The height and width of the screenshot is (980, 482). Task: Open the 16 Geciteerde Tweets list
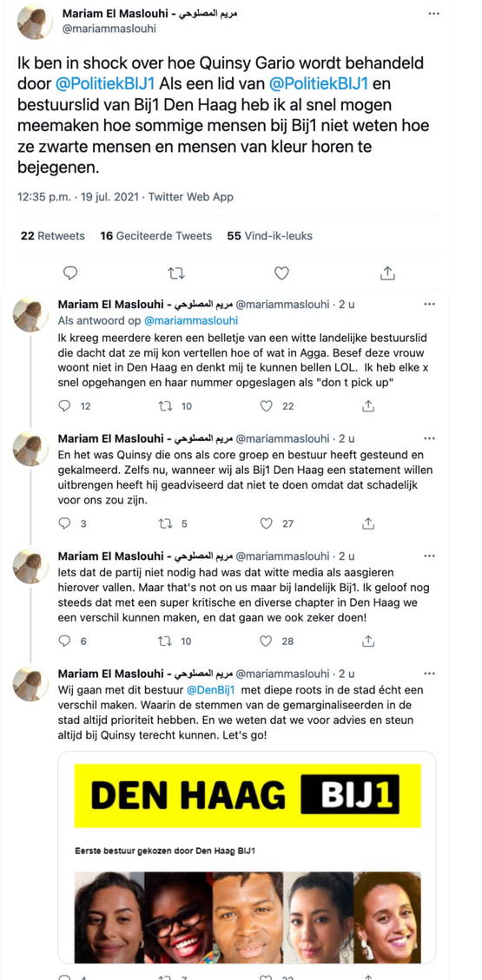coord(155,235)
